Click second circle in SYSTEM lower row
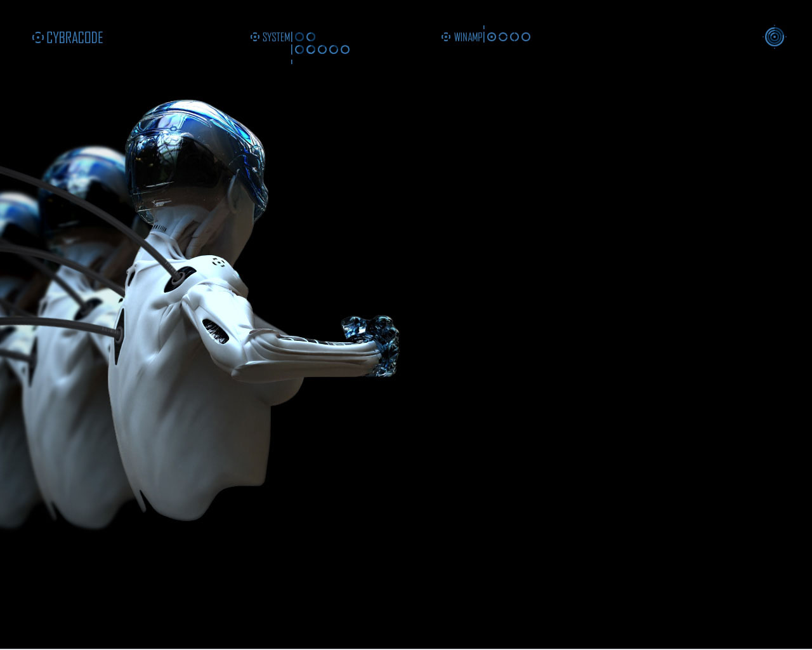The height and width of the screenshot is (650, 812). click(311, 50)
